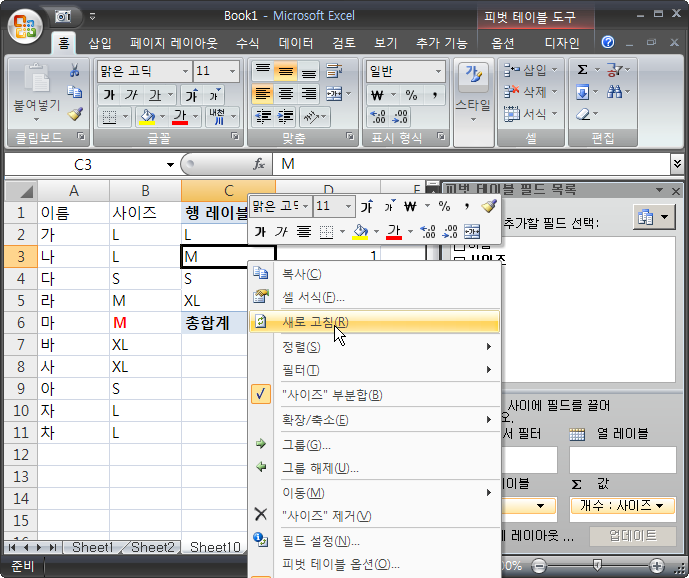Screen dimensions: 689x578
Task: Click the copy icon in the clipboard group
Action: point(75,91)
